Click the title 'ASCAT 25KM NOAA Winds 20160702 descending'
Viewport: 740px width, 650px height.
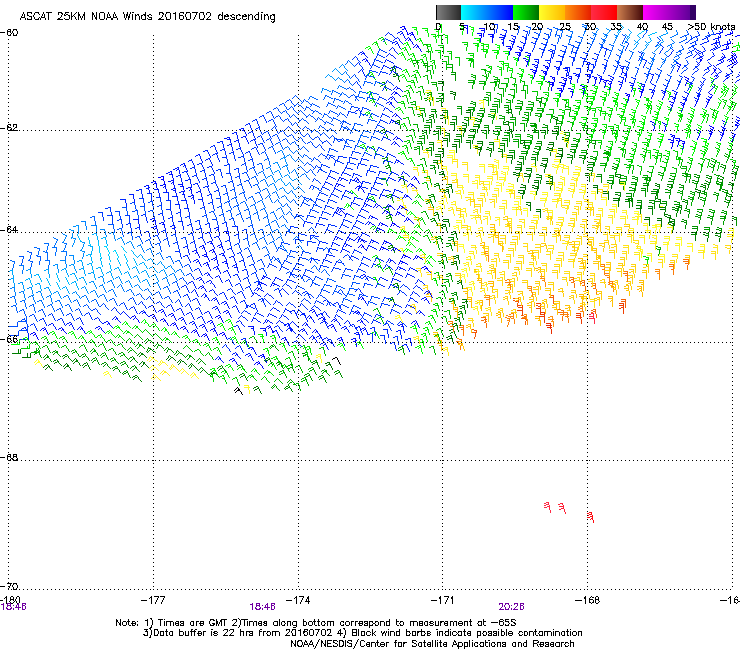point(147,17)
